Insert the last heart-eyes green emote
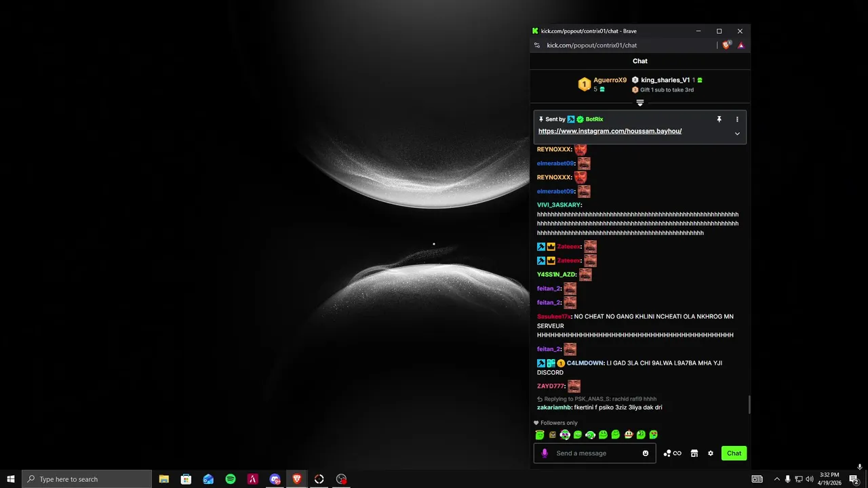 pyautogui.click(x=654, y=434)
